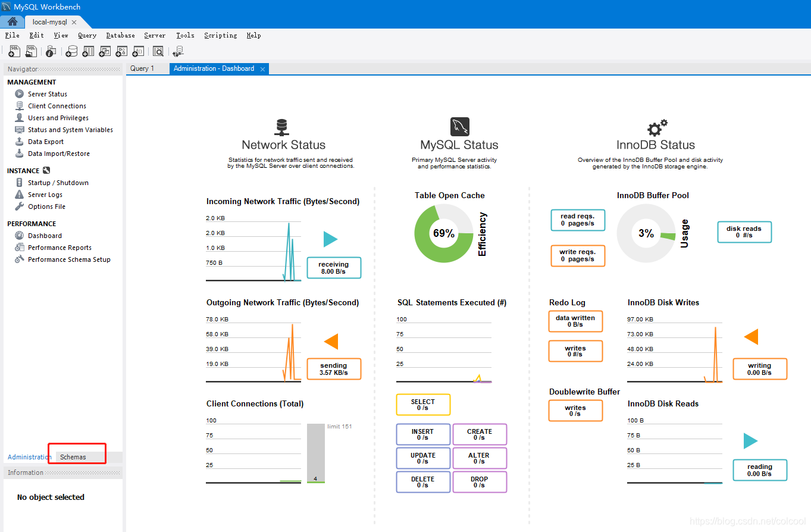
Task: Click the Table Open Cache donut chart
Action: tap(443, 233)
